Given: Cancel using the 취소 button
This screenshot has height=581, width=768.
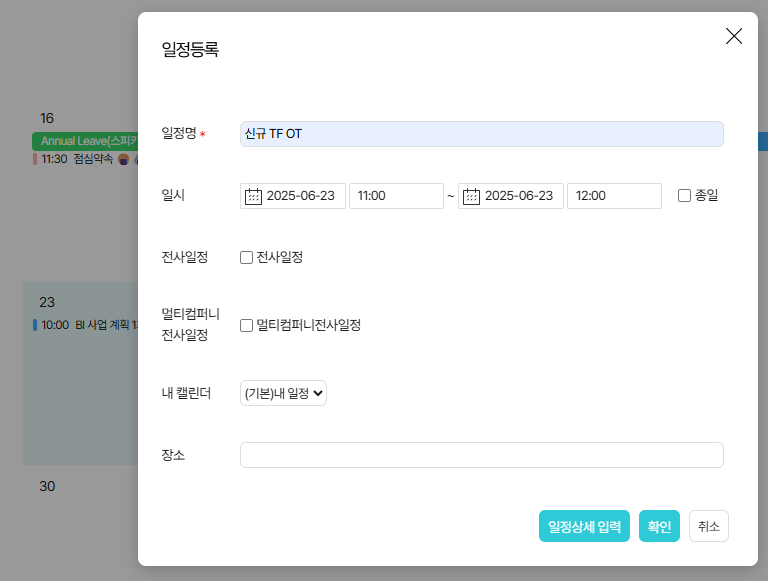Looking at the screenshot, I should 708,526.
